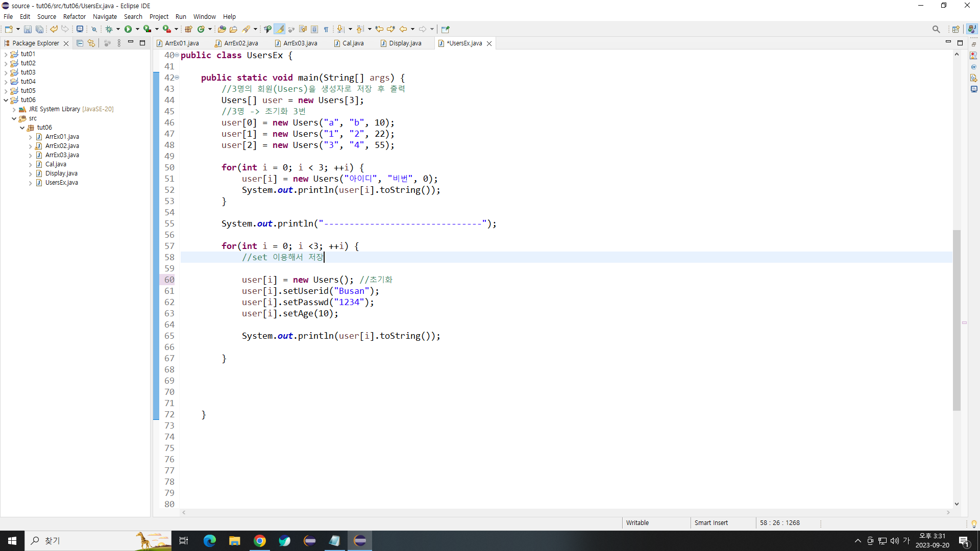Click the New Java Package icon

188,29
